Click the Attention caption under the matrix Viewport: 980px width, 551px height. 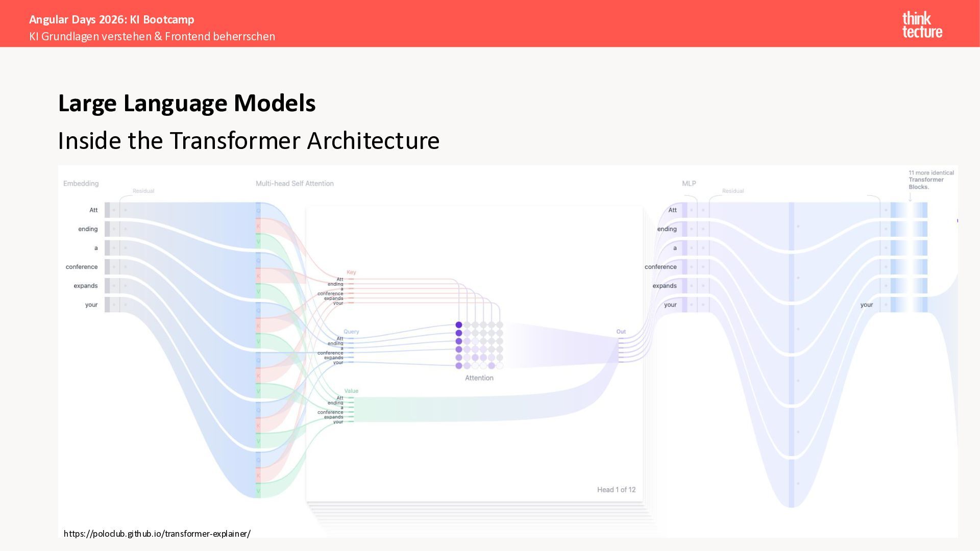(x=479, y=378)
